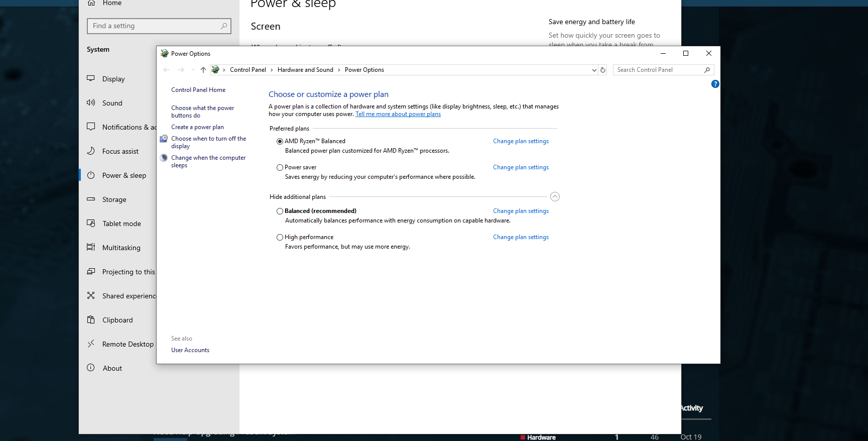Select the AMD Ryzen Balanced power plan
The height and width of the screenshot is (441, 868).
coord(280,141)
